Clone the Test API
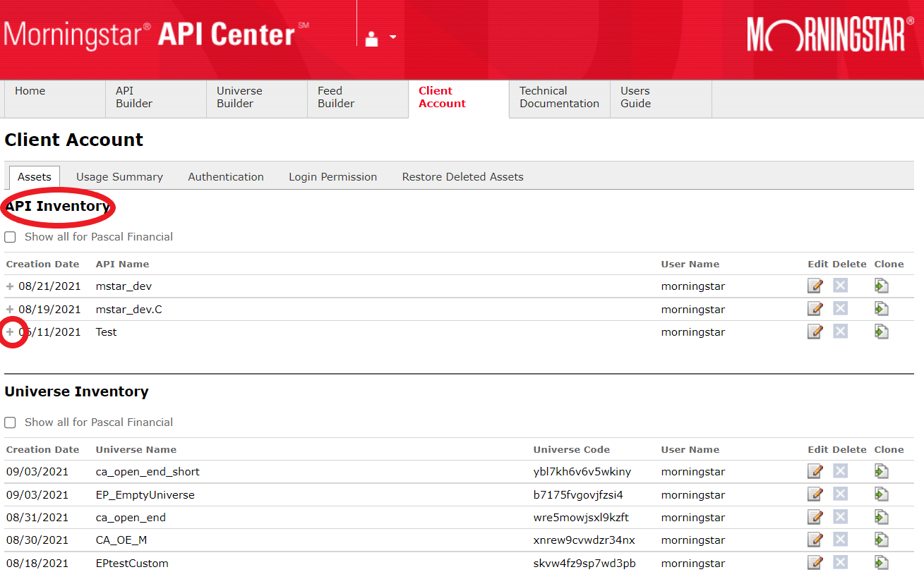 coord(882,331)
